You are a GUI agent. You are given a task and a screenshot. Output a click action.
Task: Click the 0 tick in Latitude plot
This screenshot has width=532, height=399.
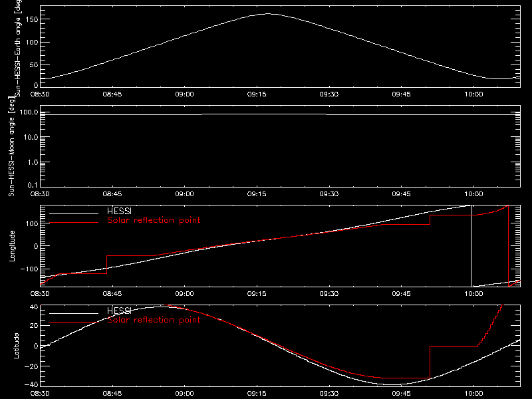coord(36,346)
